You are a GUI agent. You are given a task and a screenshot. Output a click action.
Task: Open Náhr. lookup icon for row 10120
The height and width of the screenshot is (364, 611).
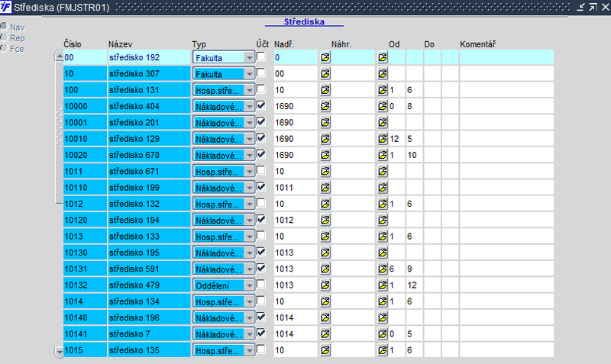click(x=383, y=221)
